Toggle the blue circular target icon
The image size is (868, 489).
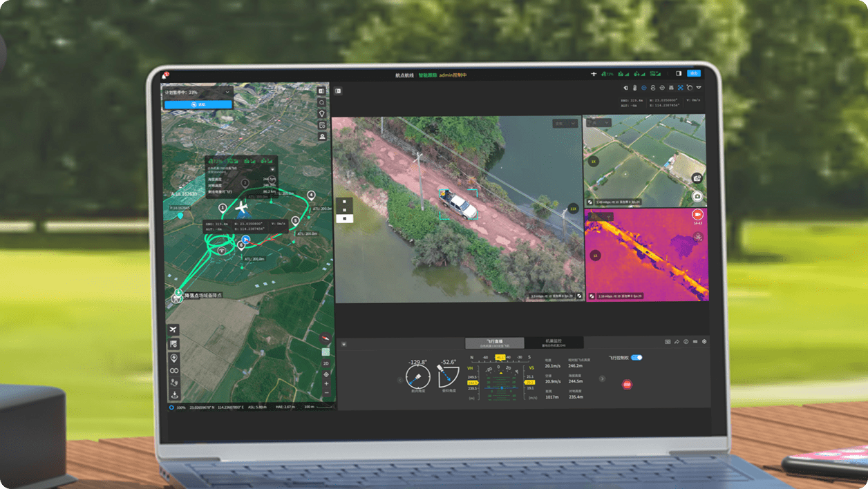pyautogui.click(x=643, y=88)
